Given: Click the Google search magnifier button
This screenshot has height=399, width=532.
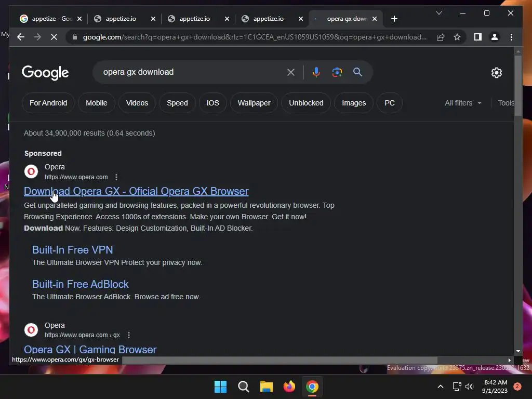Looking at the screenshot, I should pyautogui.click(x=357, y=72).
